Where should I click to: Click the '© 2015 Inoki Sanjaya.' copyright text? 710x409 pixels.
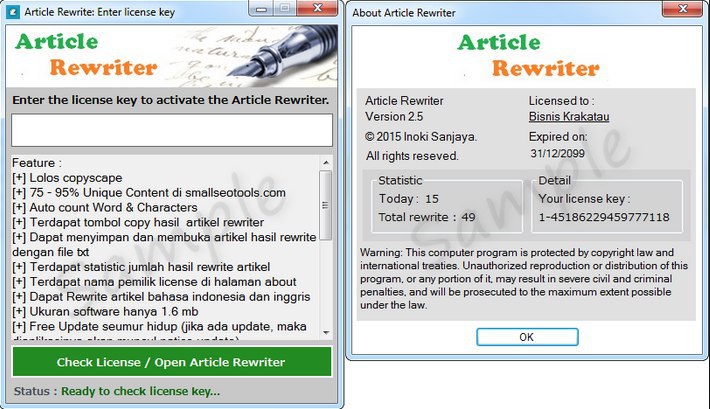coord(421,136)
